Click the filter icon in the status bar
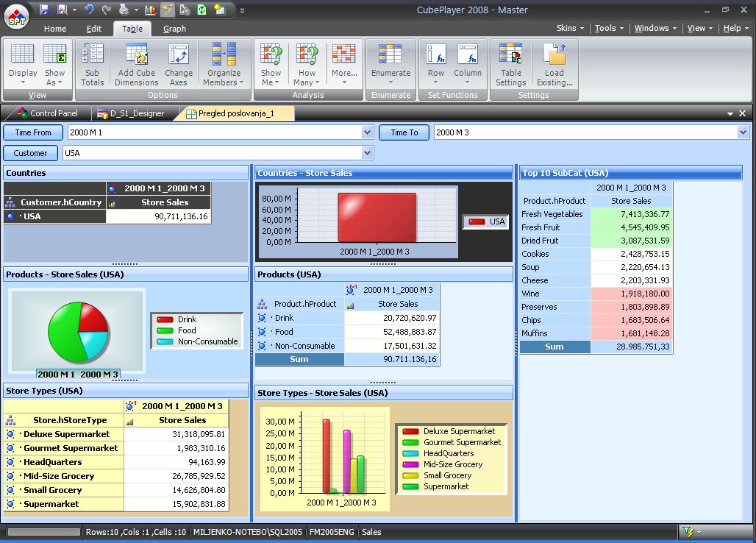 click(688, 532)
